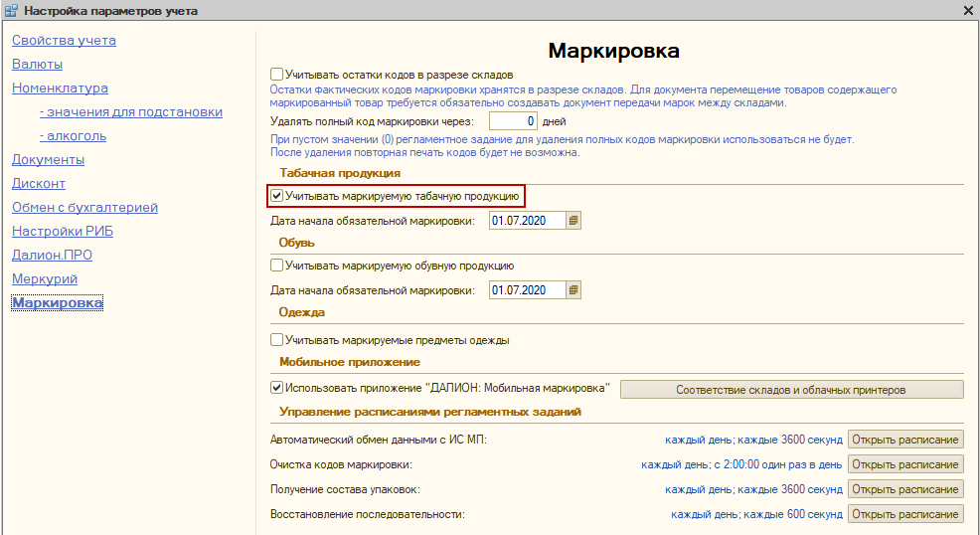
Task: Check 'Учитывать маркируемые предметы одежды'
Action: (x=277, y=340)
